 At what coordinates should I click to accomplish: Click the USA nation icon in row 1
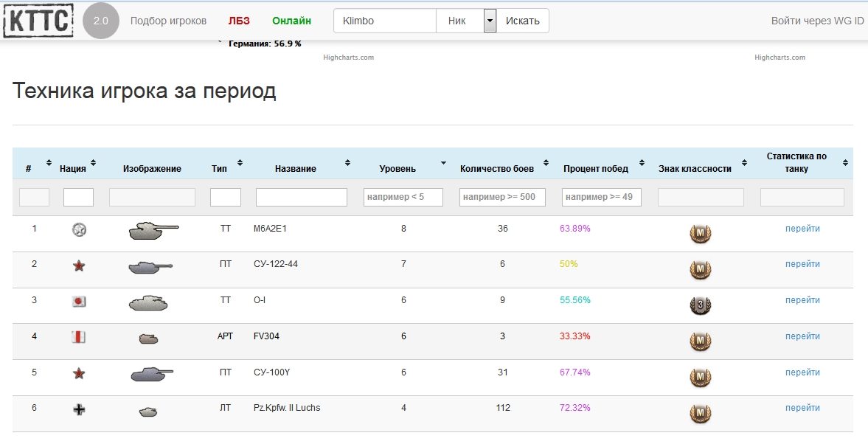(79, 230)
